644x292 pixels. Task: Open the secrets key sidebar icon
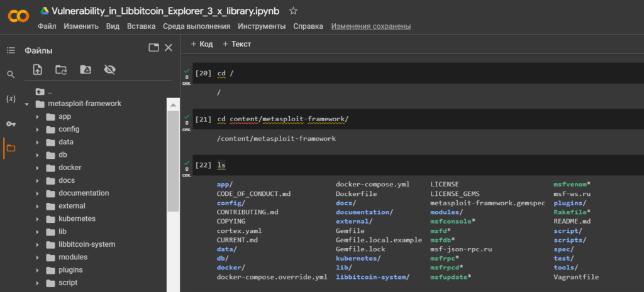tap(11, 124)
